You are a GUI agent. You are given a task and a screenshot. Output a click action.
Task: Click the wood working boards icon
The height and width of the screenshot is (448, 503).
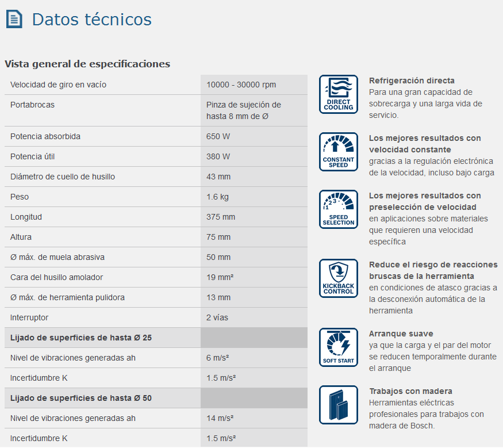pyautogui.click(x=338, y=405)
